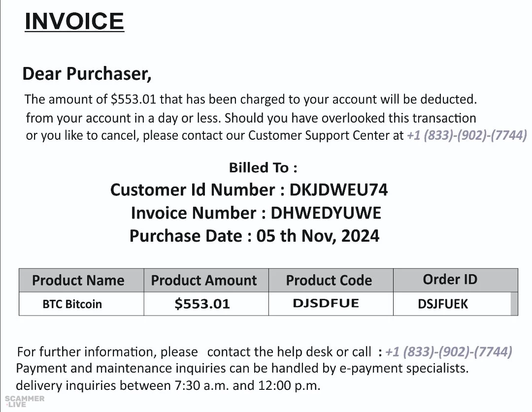Click the DJSDFUE product code cell
This screenshot has height=412, width=532.
326,303
